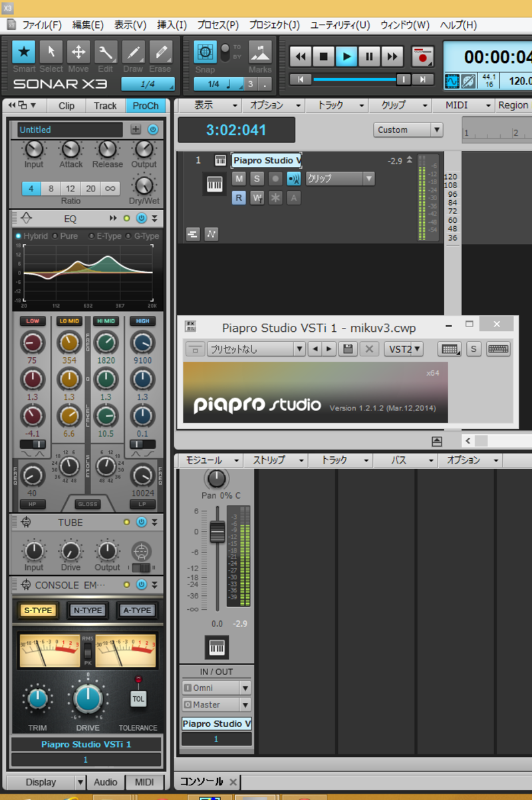Click the 3:02:041 time display
The image size is (532, 800).
click(236, 130)
